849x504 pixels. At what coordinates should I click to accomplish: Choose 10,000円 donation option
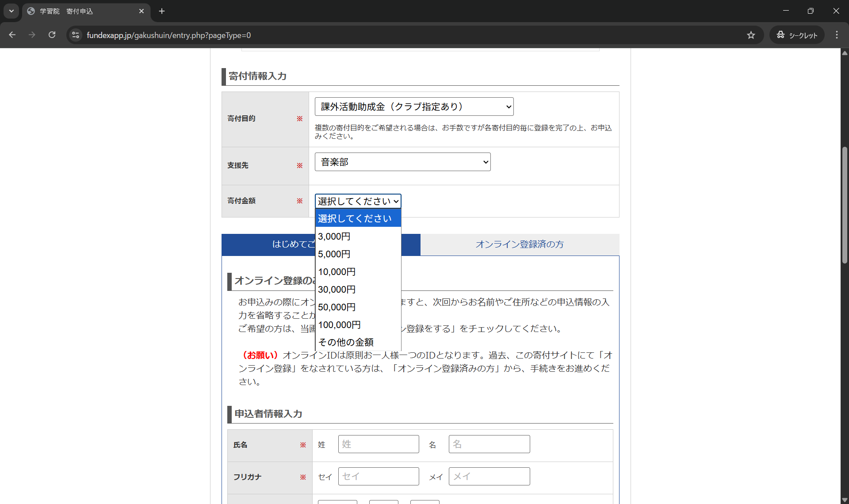pos(337,272)
